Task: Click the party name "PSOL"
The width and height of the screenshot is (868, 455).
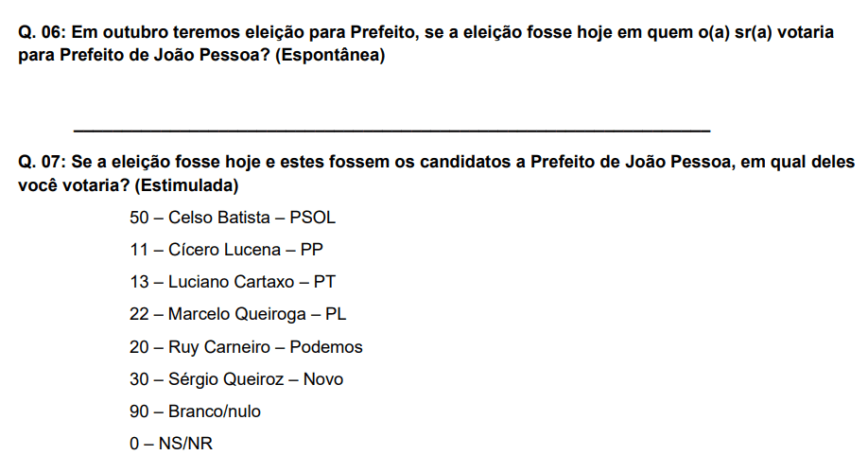Action: (313, 218)
